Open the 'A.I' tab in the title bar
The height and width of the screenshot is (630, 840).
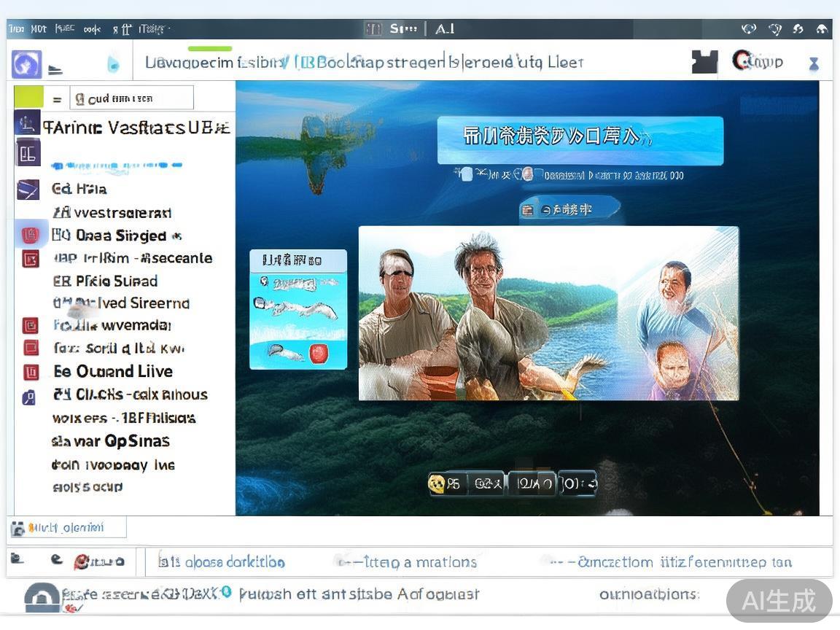pos(445,29)
